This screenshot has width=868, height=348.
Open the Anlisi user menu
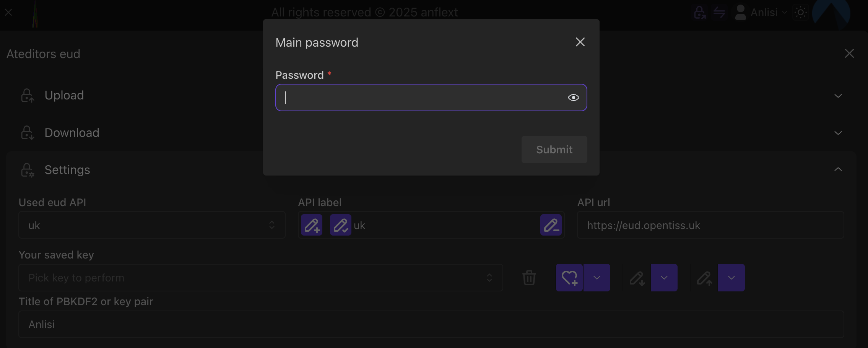(x=761, y=12)
